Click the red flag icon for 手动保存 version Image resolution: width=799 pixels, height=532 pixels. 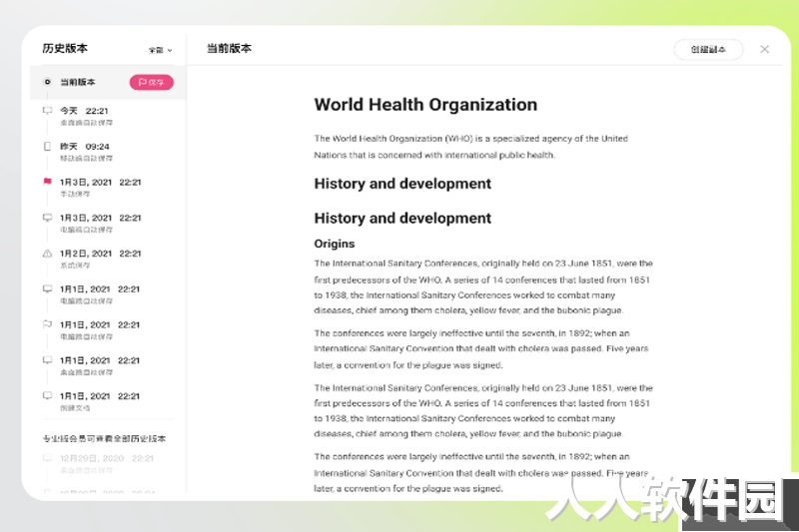click(x=47, y=182)
